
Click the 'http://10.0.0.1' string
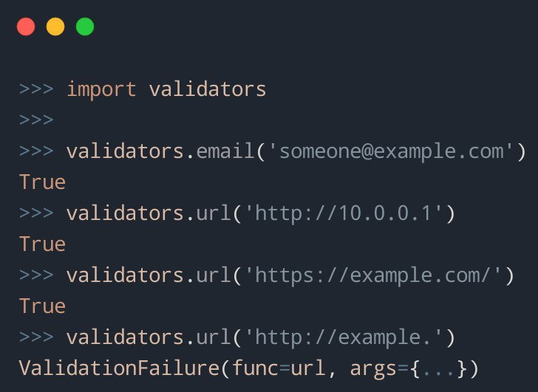pyautogui.click(x=343, y=213)
